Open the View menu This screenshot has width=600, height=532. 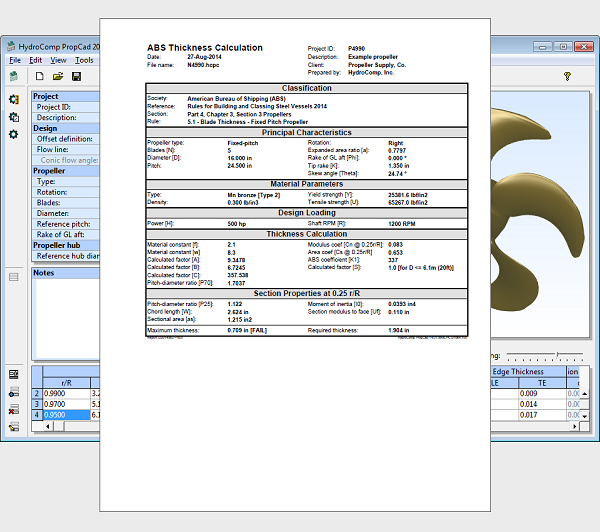tap(58, 60)
